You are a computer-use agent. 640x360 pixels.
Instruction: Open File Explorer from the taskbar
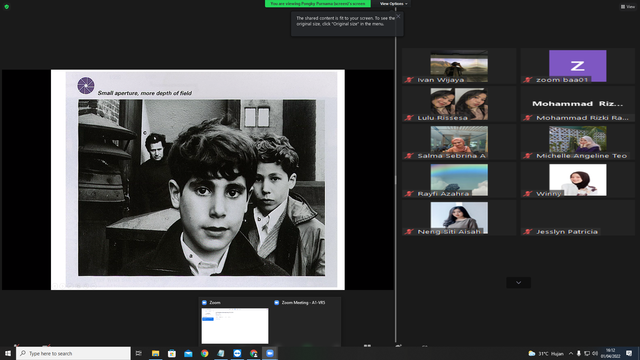pos(156,353)
